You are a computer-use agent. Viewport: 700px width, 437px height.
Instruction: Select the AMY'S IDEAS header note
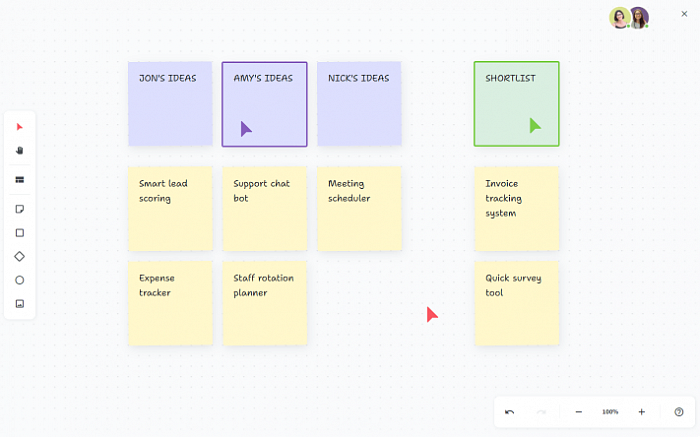pyautogui.click(x=264, y=104)
